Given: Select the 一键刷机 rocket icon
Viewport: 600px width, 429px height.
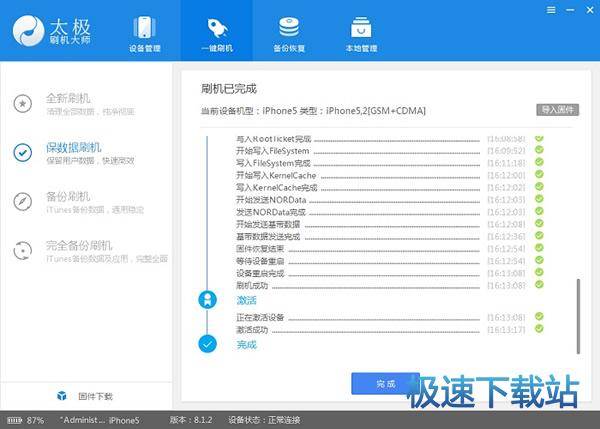Looking at the screenshot, I should [x=217, y=28].
